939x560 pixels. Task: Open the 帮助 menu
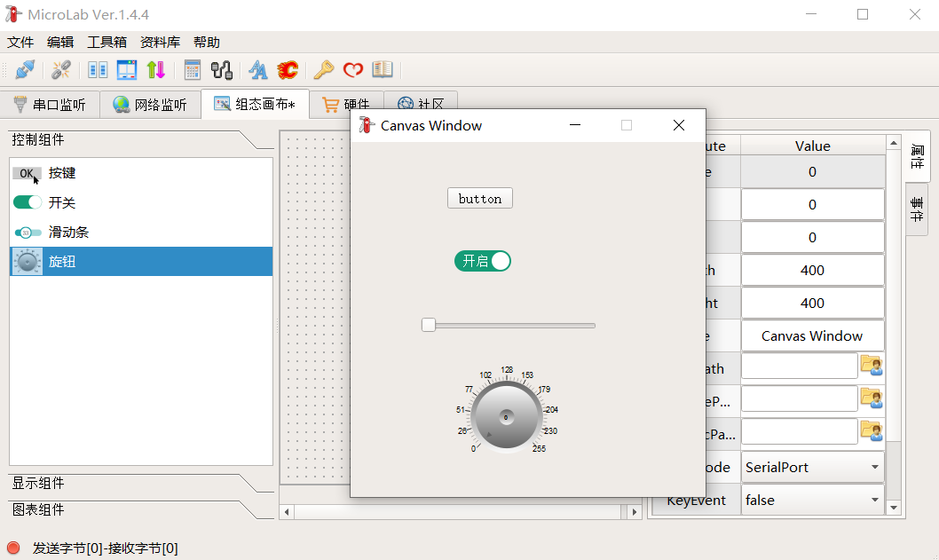(207, 43)
